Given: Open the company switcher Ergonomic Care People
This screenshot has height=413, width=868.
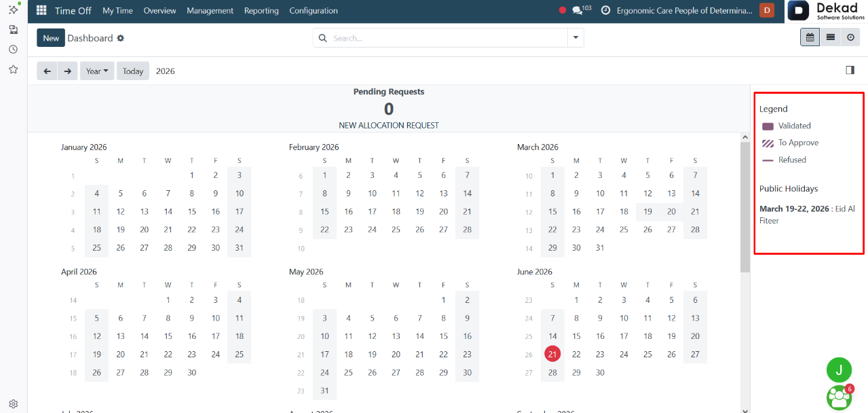Looking at the screenshot, I should [684, 11].
